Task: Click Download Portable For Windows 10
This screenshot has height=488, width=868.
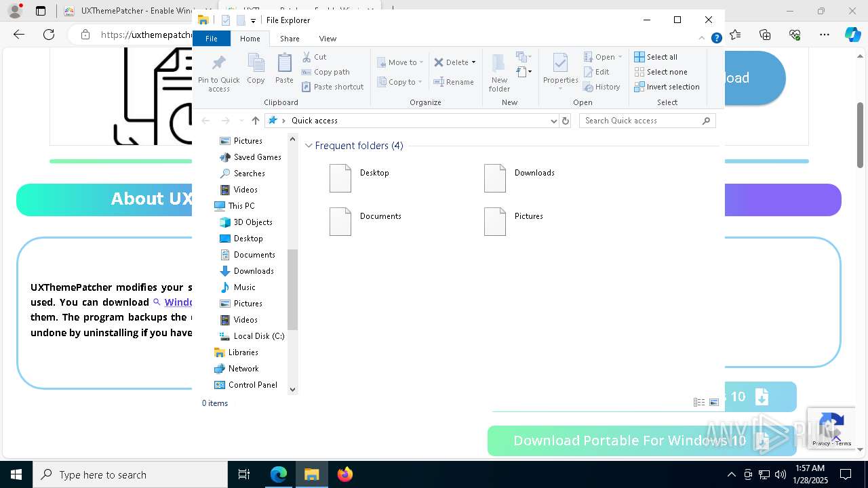Action: pyautogui.click(x=641, y=441)
